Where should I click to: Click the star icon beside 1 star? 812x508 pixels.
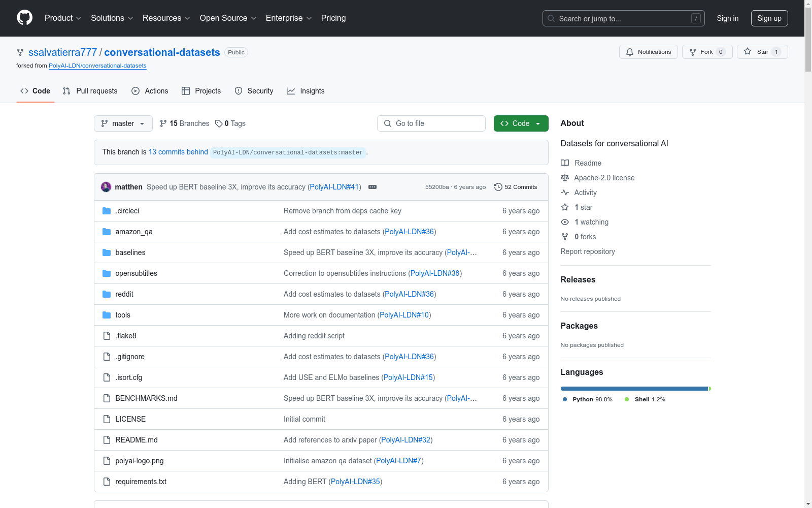565,207
